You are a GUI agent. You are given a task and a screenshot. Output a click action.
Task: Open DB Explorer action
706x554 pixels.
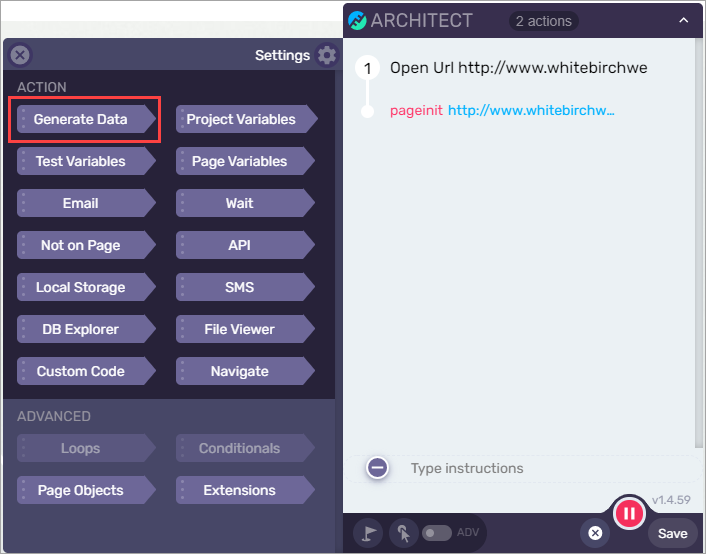(x=86, y=329)
